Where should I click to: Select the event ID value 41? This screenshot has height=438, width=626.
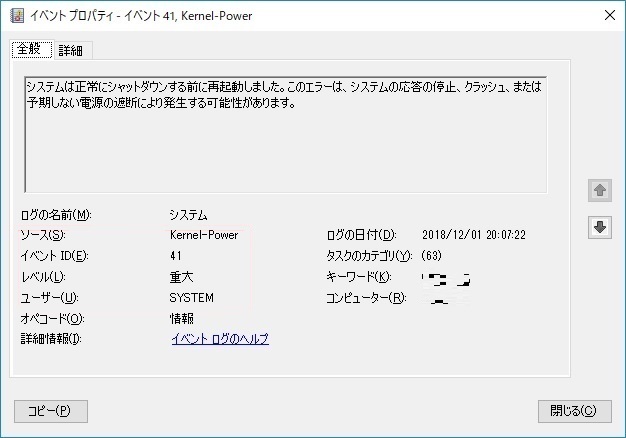coord(176,256)
